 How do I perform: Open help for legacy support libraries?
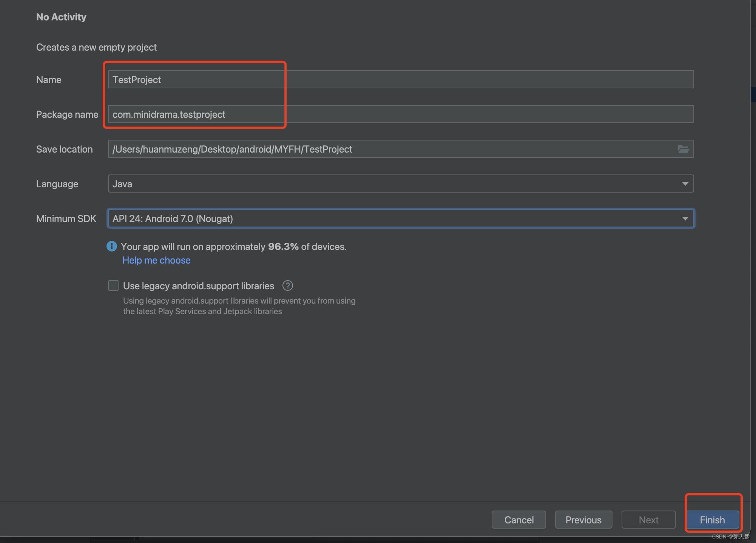click(x=288, y=286)
